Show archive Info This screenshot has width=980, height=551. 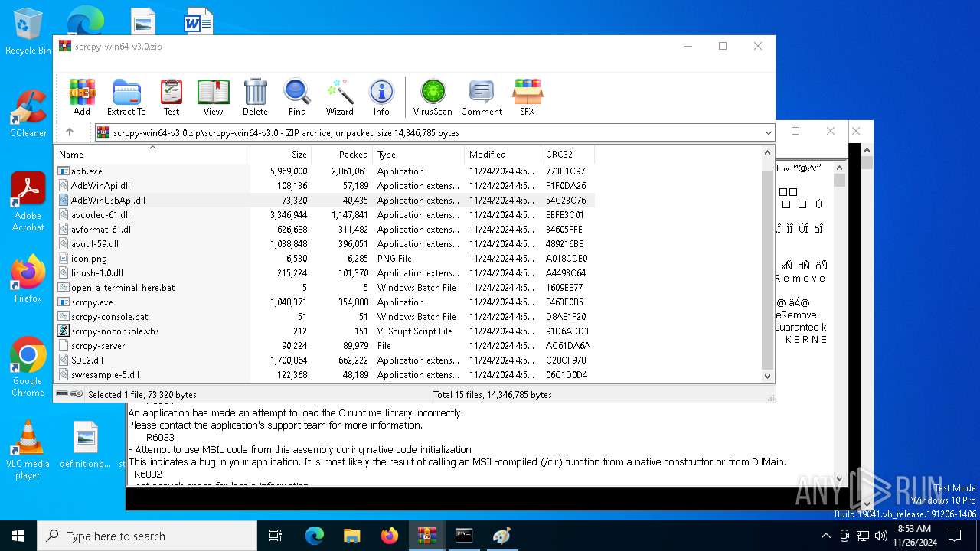381,97
